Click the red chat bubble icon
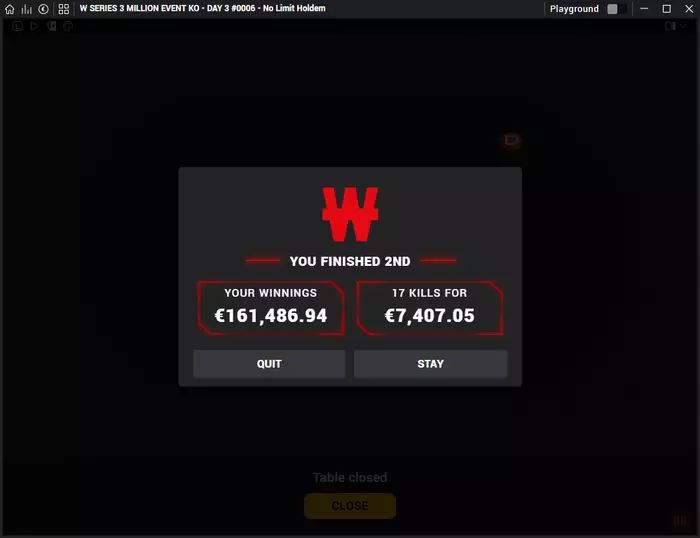 (511, 140)
